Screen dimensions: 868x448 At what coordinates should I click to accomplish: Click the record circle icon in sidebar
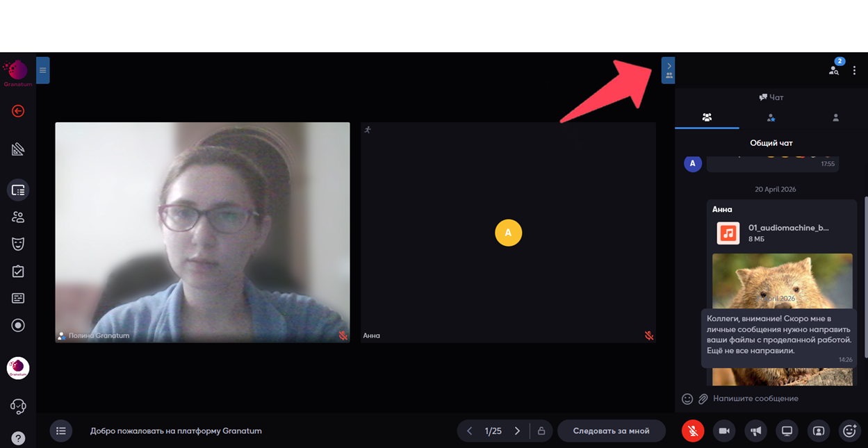18,325
